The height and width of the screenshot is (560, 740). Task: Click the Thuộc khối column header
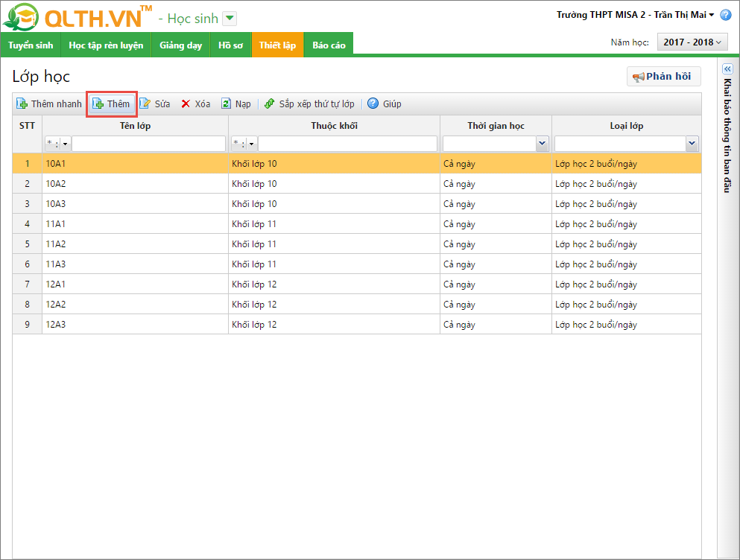[x=334, y=126]
